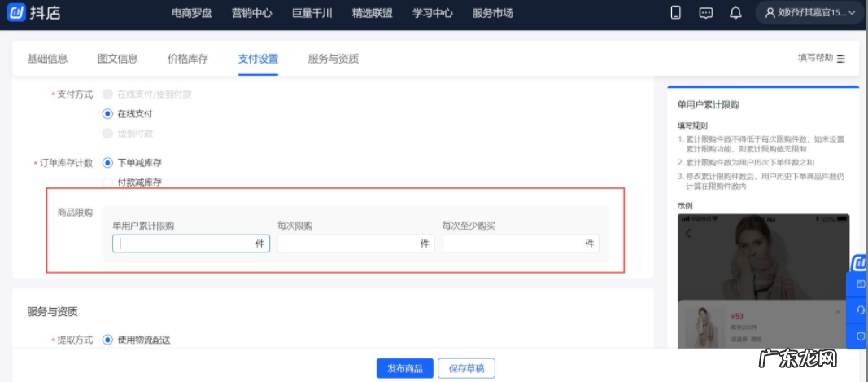Switch to 基础信息 tab
Image resolution: width=868 pixels, height=382 pixels.
(x=48, y=59)
